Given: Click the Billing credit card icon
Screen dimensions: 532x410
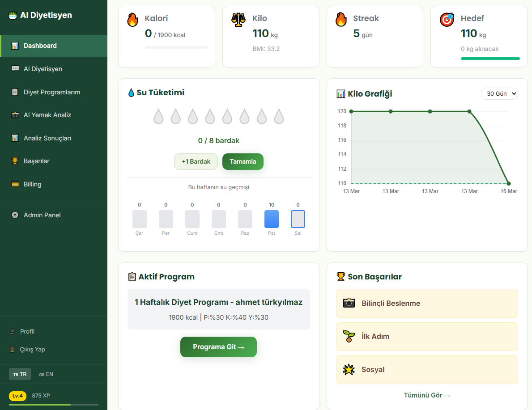Looking at the screenshot, I should [x=15, y=184].
